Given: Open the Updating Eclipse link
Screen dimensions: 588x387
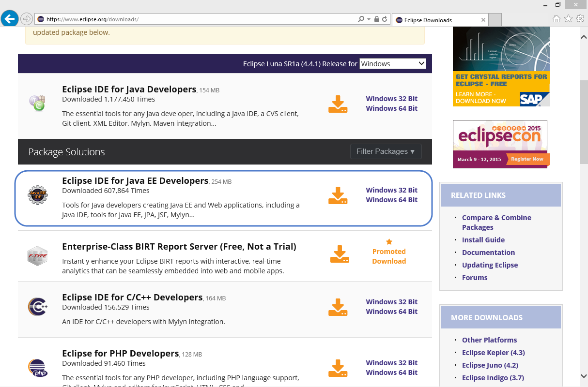Looking at the screenshot, I should point(490,265).
